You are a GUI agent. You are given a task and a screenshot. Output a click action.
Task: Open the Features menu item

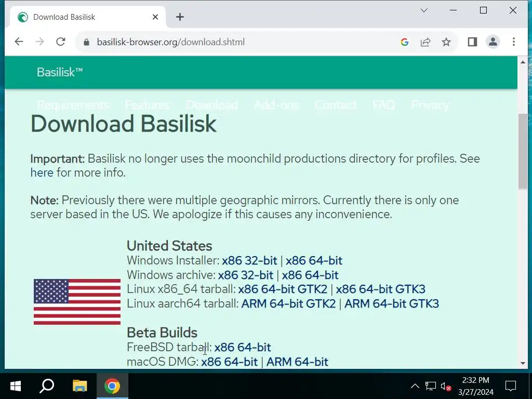[x=147, y=105]
